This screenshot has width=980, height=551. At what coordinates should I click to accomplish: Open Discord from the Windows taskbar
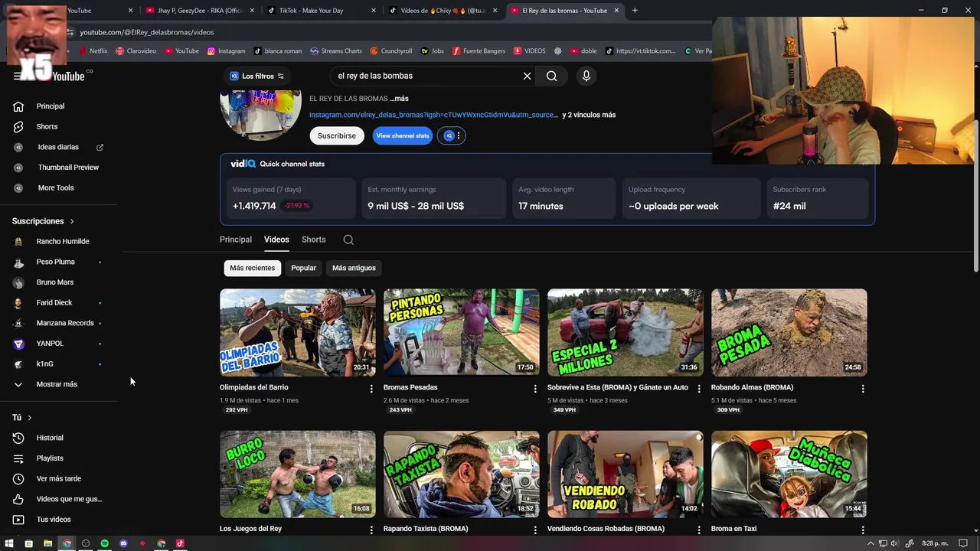pyautogui.click(x=123, y=543)
